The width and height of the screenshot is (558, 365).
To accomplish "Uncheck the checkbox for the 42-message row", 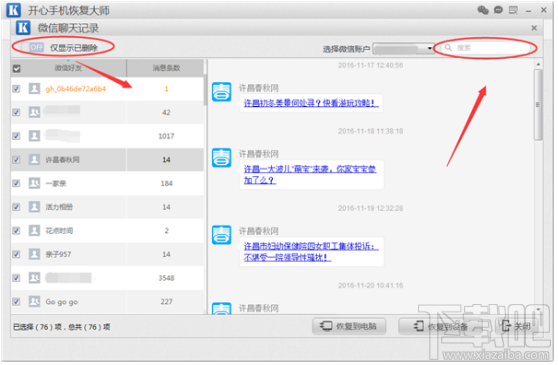I will click(16, 112).
